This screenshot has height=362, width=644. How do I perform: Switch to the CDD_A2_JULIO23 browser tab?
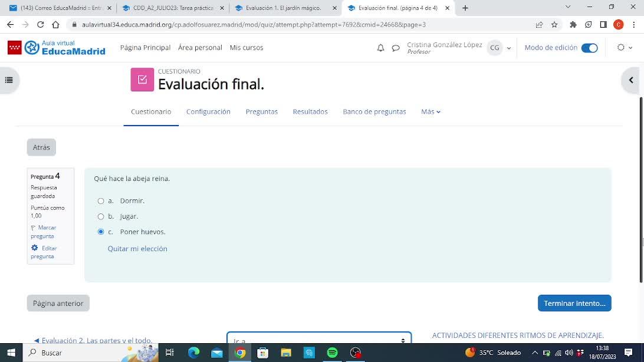tap(172, 8)
